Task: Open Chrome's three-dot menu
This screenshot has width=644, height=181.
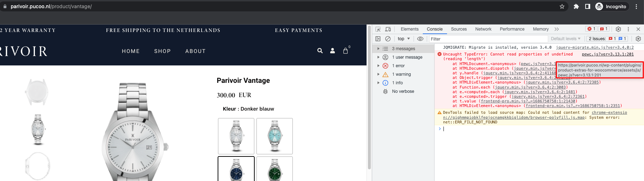Action: [x=636, y=6]
